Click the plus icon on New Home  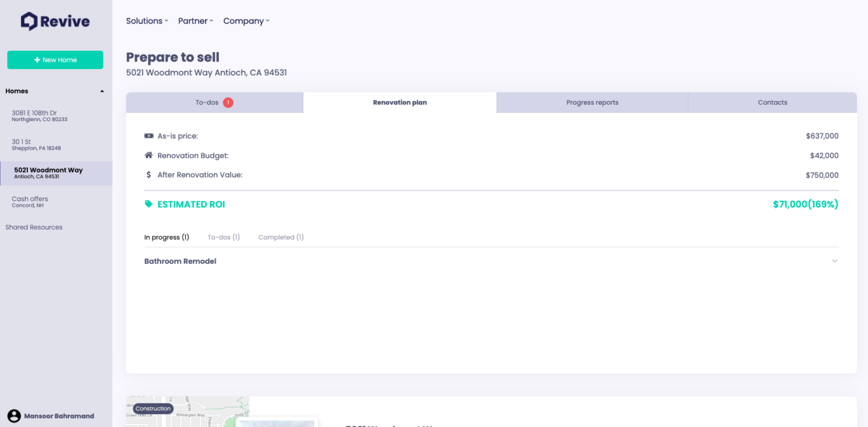tap(37, 60)
